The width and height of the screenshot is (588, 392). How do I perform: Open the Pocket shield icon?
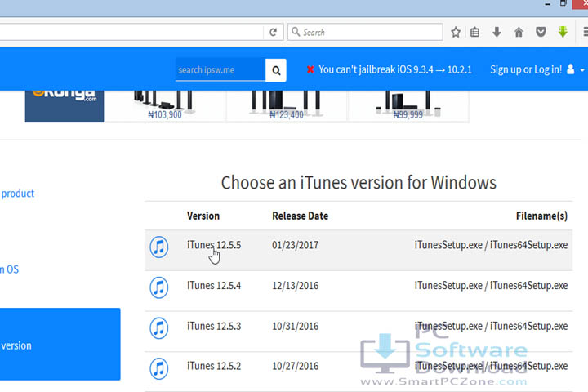(541, 32)
